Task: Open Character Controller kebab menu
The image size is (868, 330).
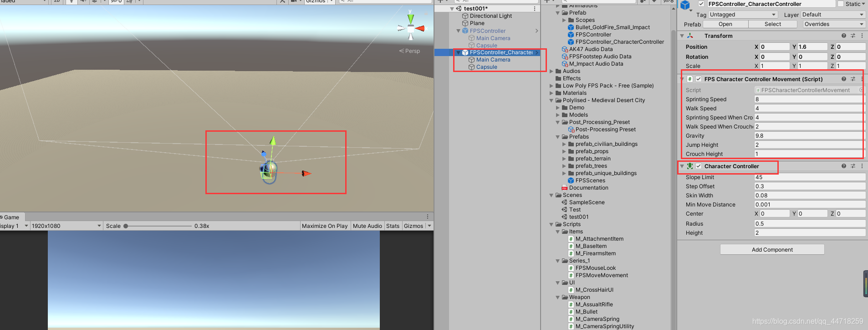Action: click(x=862, y=166)
